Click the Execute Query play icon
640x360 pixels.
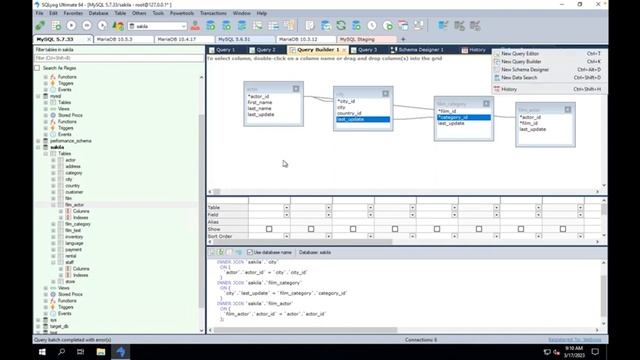[71, 26]
